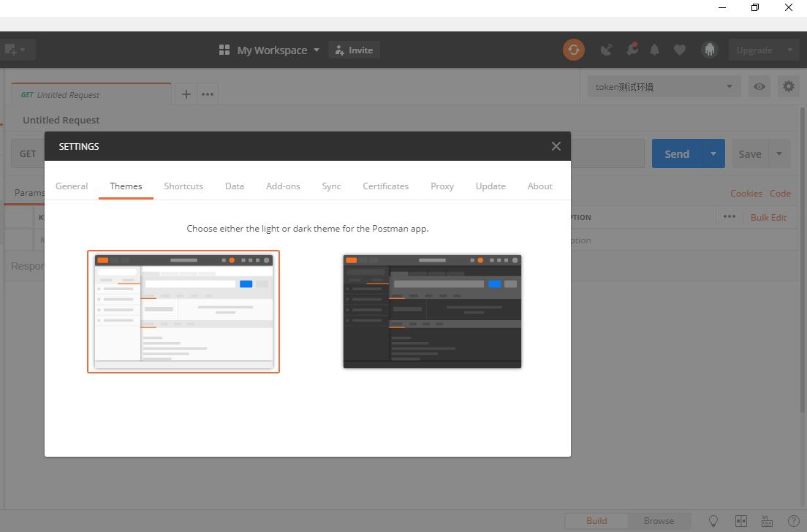Screen dimensions: 807x532
Task: Open the About tab
Action: pyautogui.click(x=539, y=186)
